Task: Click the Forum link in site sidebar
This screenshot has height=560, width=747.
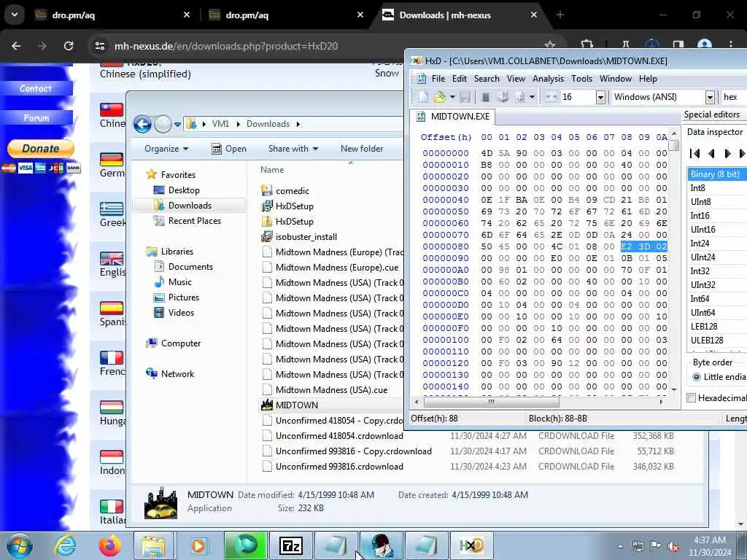Action: tap(36, 117)
